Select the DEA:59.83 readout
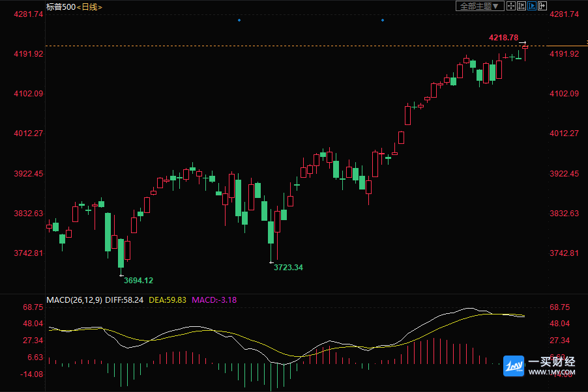 (168, 300)
